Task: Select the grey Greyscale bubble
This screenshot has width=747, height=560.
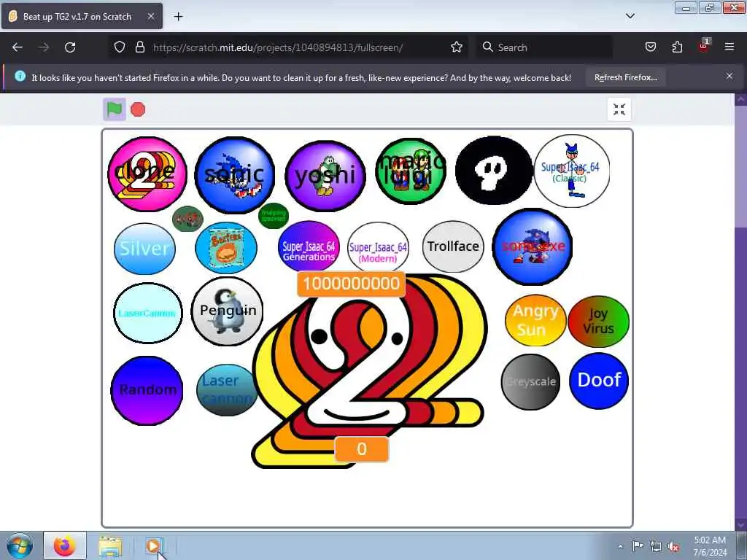Action: [531, 382]
